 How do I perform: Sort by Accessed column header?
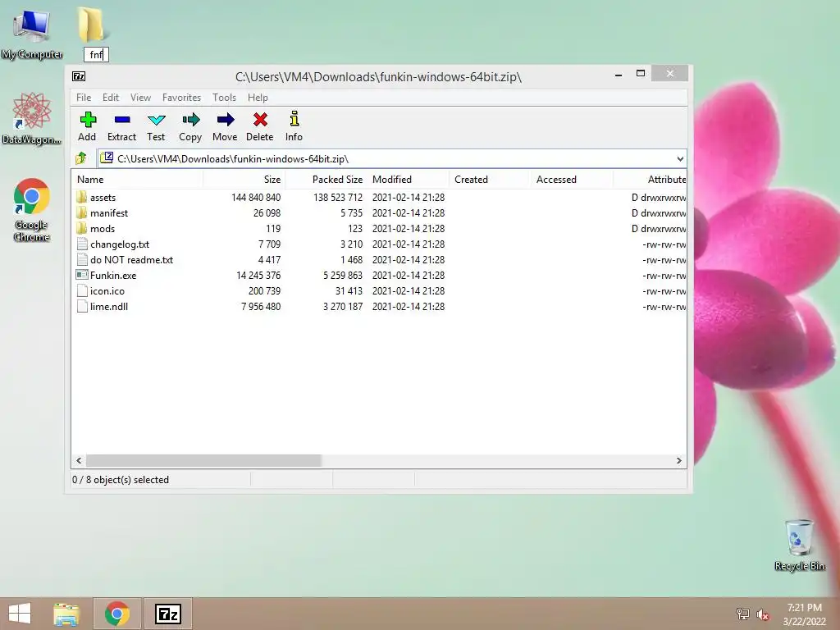coord(573,180)
